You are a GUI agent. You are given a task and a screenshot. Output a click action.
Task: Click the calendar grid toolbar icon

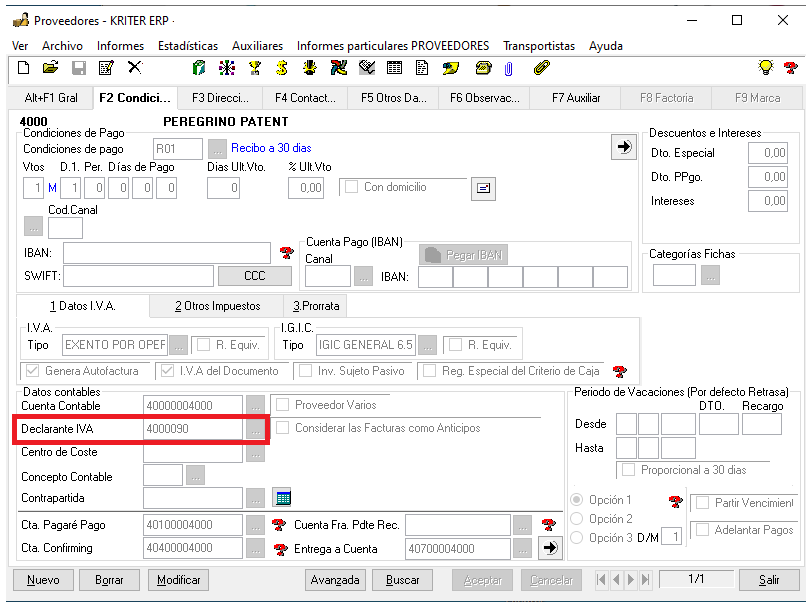[394, 68]
